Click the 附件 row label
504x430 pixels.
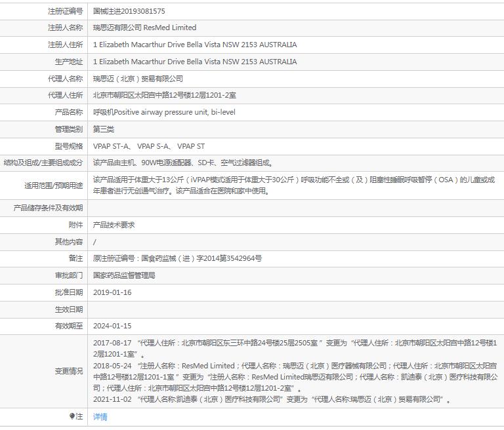(x=75, y=225)
